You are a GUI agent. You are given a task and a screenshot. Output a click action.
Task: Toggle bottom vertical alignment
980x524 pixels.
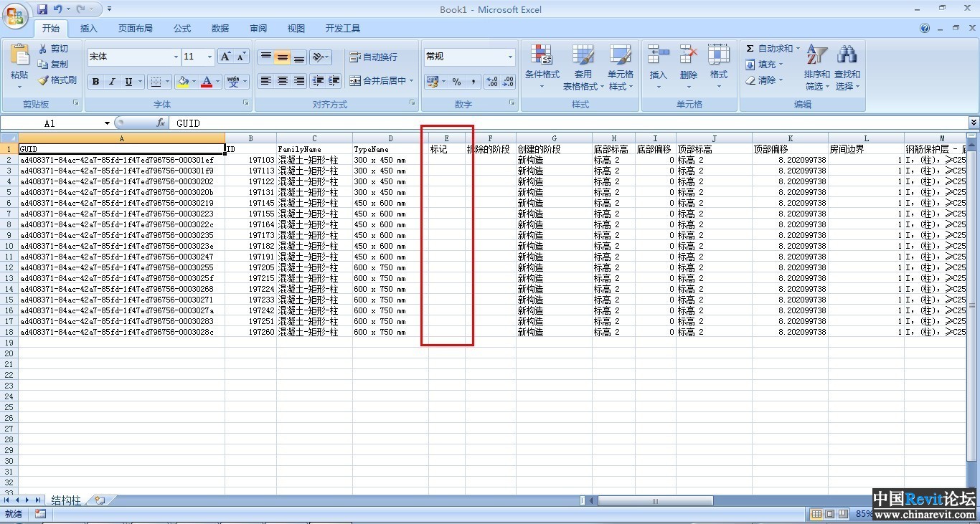click(299, 57)
